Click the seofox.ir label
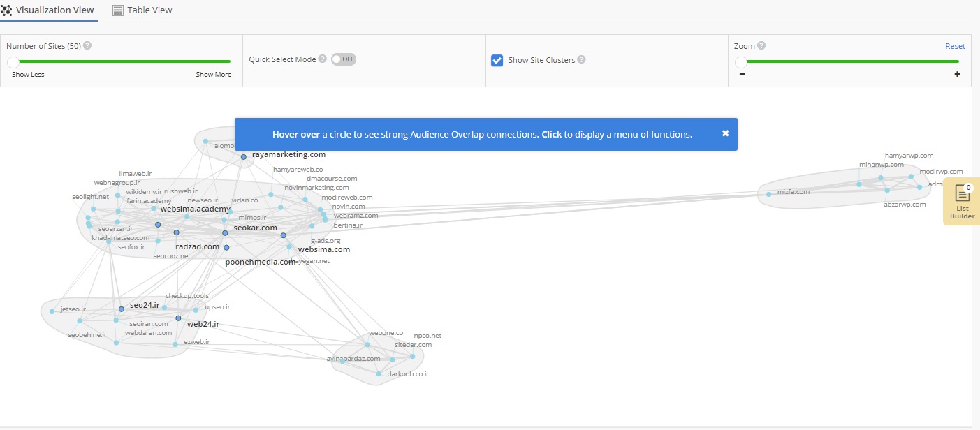This screenshot has height=430, width=980. click(131, 247)
